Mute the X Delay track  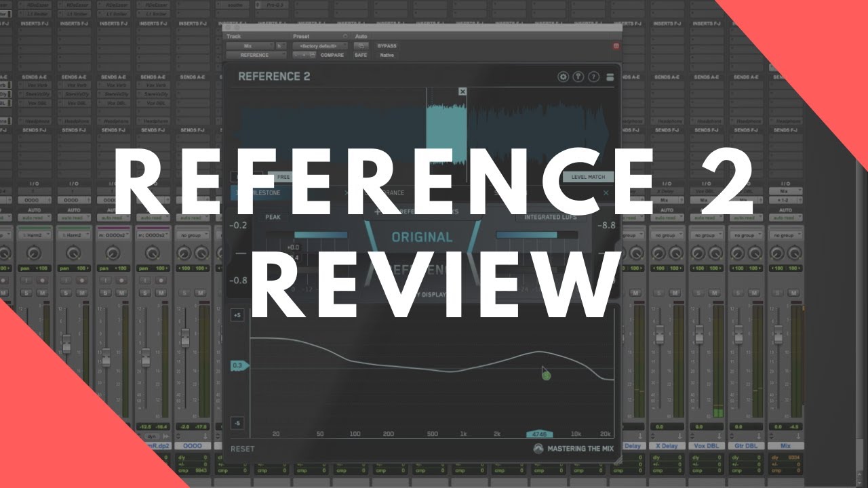pyautogui.click(x=673, y=293)
